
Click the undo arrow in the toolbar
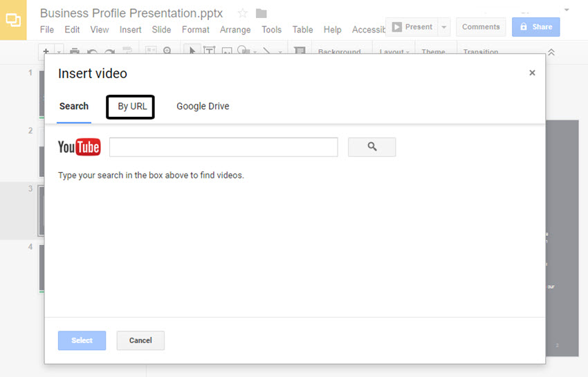coord(92,51)
